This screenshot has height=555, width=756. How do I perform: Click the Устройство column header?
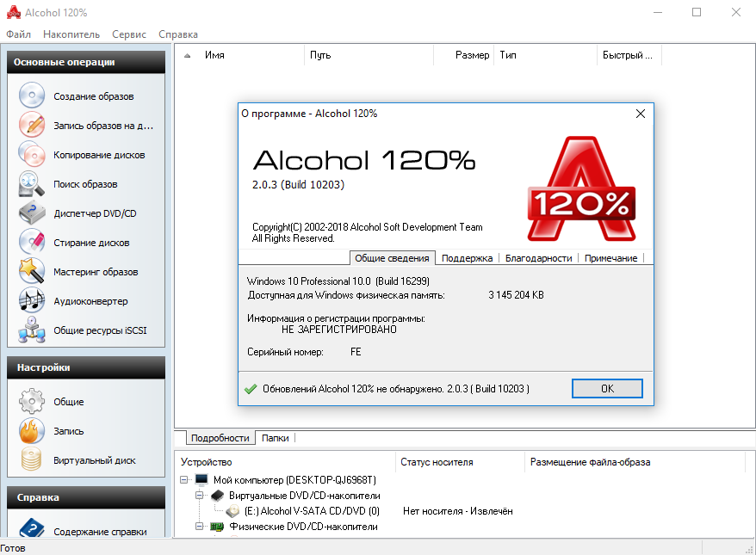coord(287,461)
